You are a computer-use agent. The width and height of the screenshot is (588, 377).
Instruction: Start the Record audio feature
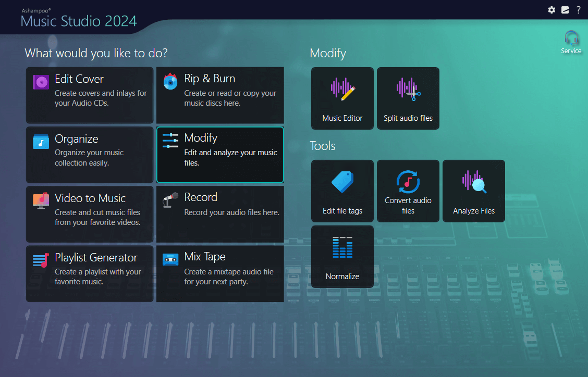pos(219,214)
